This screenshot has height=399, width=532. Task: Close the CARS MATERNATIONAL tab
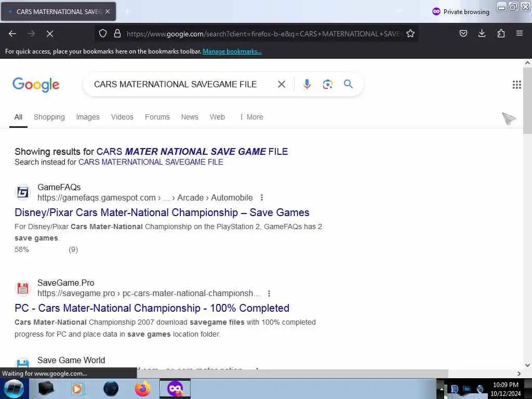pyautogui.click(x=107, y=11)
